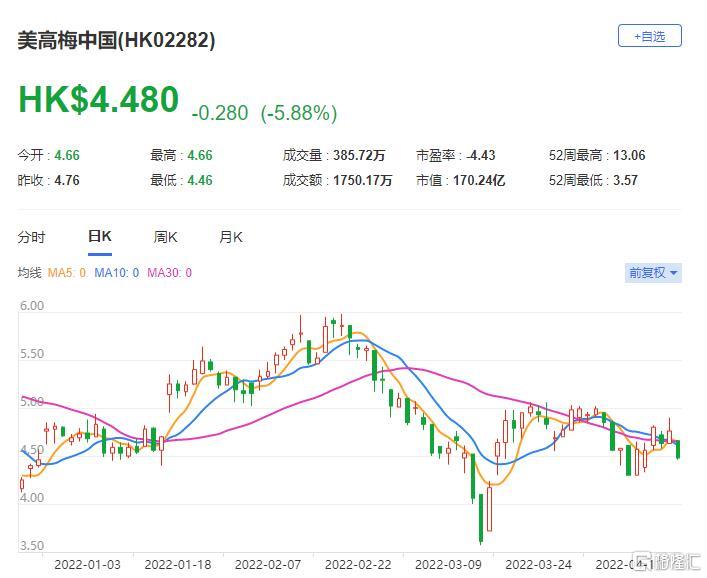Image resolution: width=707 pixels, height=578 pixels.
Task: Click the 2022-03-09 date axis label
Action: 448,564
